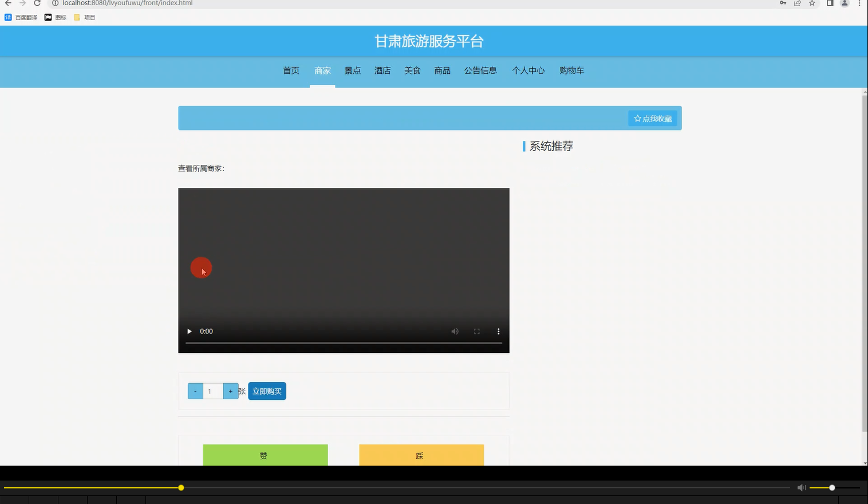Open the 百度翻译 bookmark
The height and width of the screenshot is (504, 868).
[x=21, y=17]
